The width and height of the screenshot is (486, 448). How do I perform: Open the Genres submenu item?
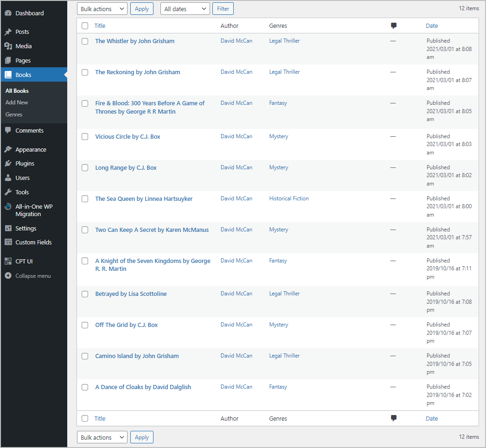click(14, 114)
